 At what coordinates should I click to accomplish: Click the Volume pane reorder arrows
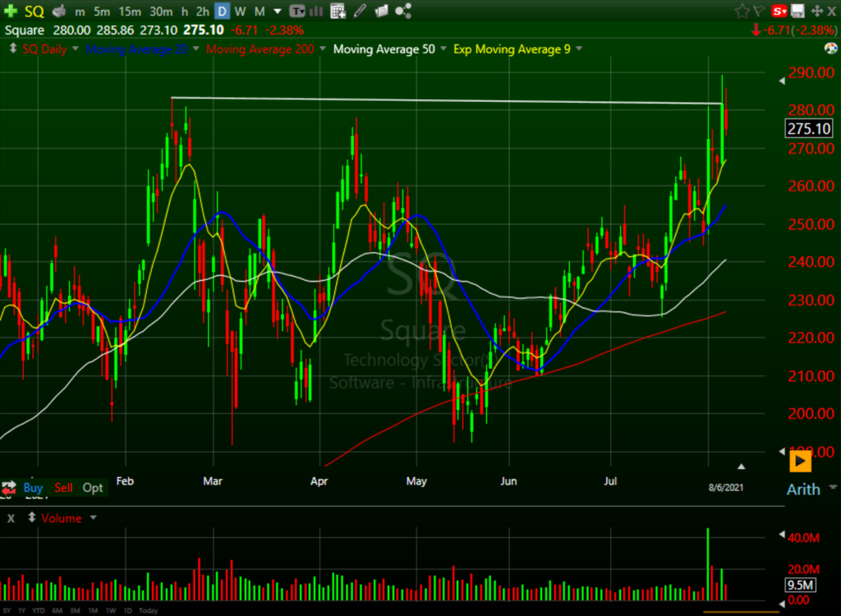[32, 517]
